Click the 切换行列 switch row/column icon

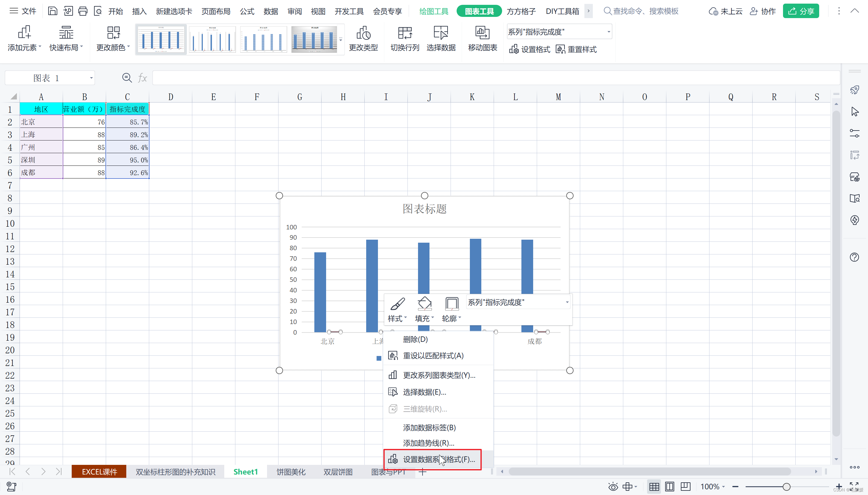coord(404,33)
